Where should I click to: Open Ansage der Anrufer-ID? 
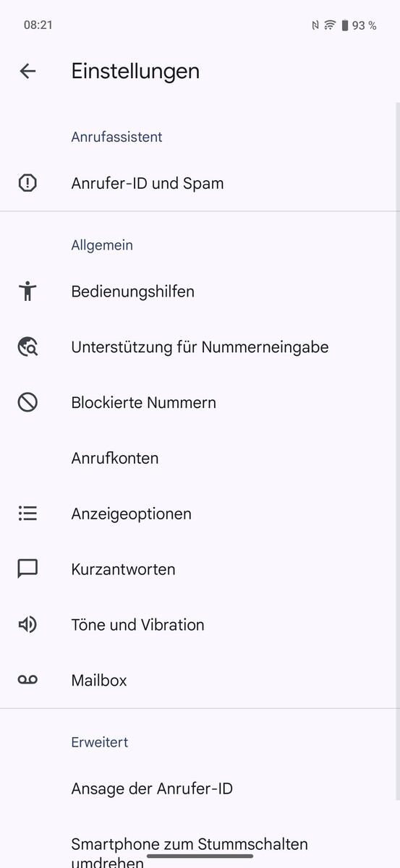coord(200,788)
